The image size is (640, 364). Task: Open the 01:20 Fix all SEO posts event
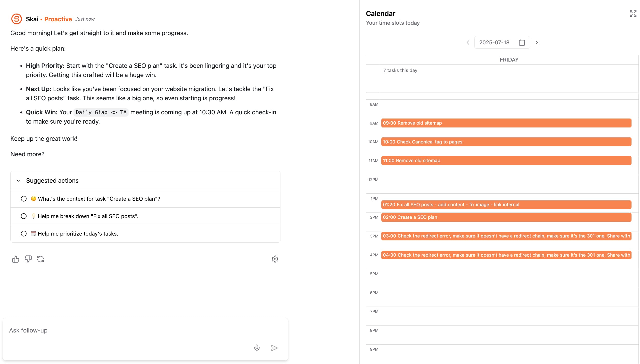(x=506, y=205)
